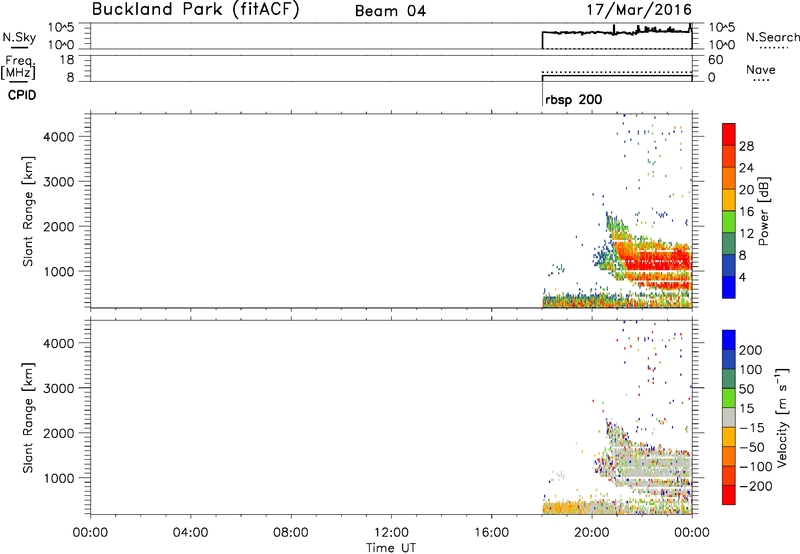The height and width of the screenshot is (554, 800).
Task: Pick the green 15–50 Velocity colorbar segment
Action: click(729, 398)
